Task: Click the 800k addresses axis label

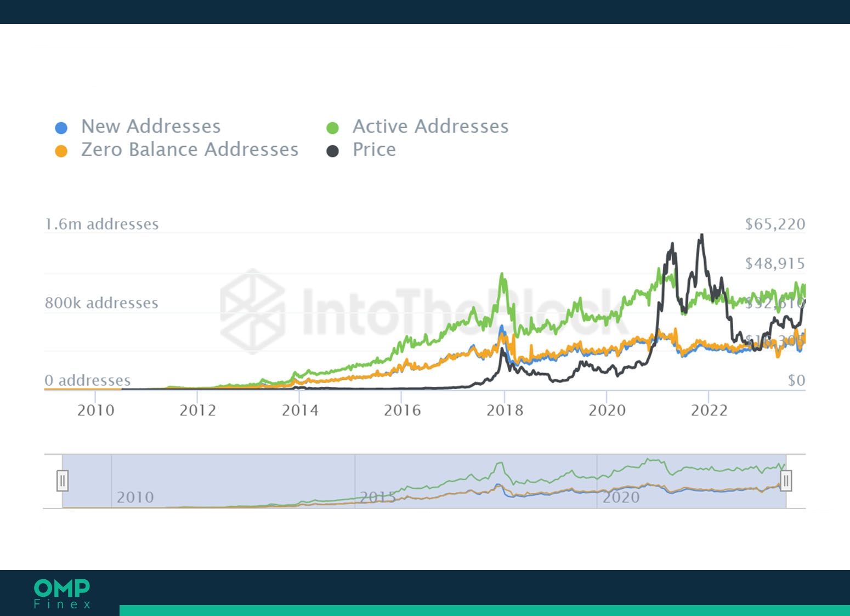Action: (101, 303)
